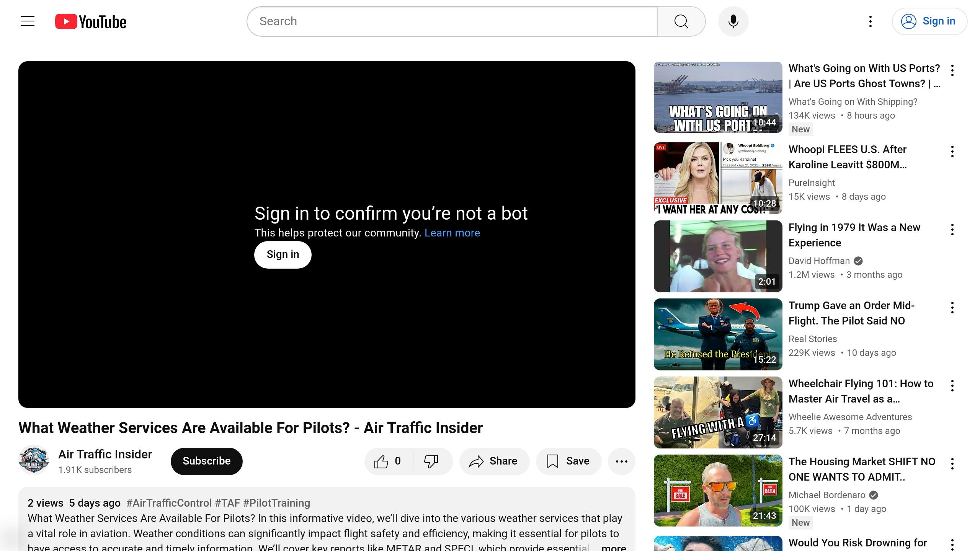Viewport: 980px width, 551px height.
Task: Click title Wheelchair Flying 101
Action: [x=861, y=391]
